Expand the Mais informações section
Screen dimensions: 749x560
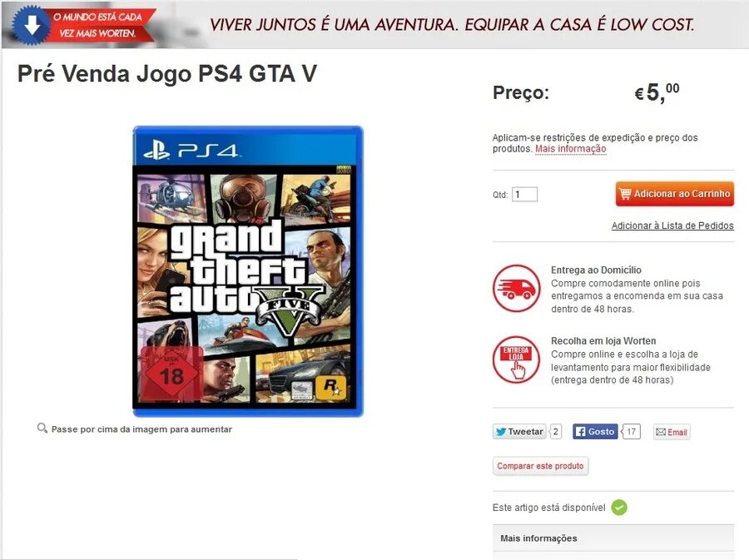pos(613,538)
